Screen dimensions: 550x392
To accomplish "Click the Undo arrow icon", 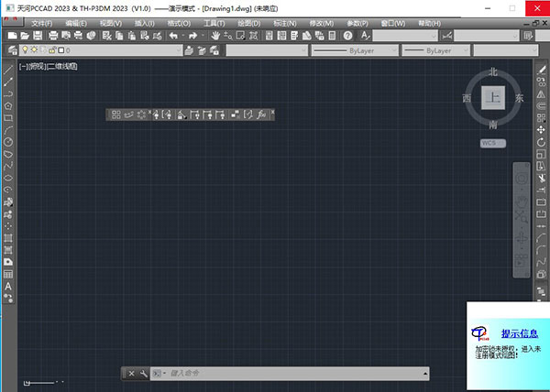I will point(173,35).
